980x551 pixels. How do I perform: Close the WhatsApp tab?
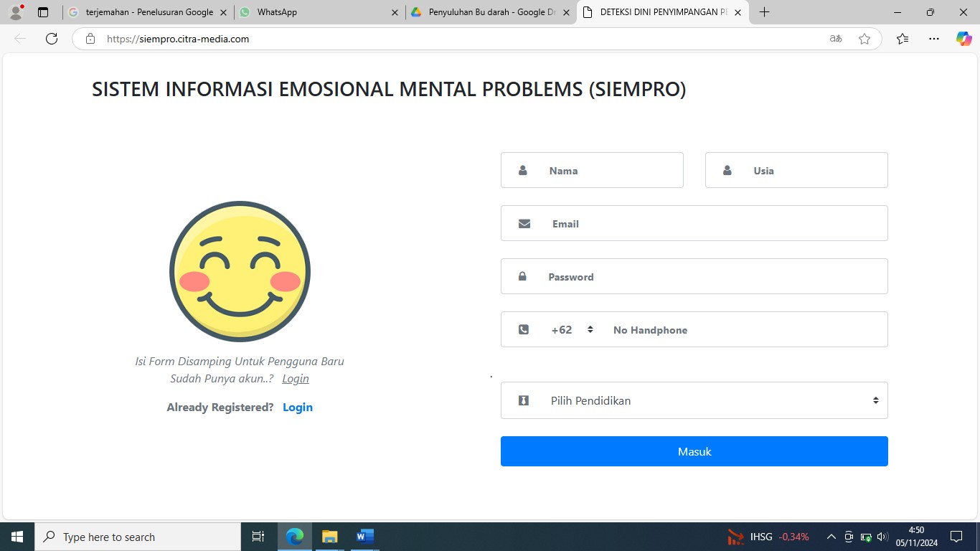click(395, 12)
